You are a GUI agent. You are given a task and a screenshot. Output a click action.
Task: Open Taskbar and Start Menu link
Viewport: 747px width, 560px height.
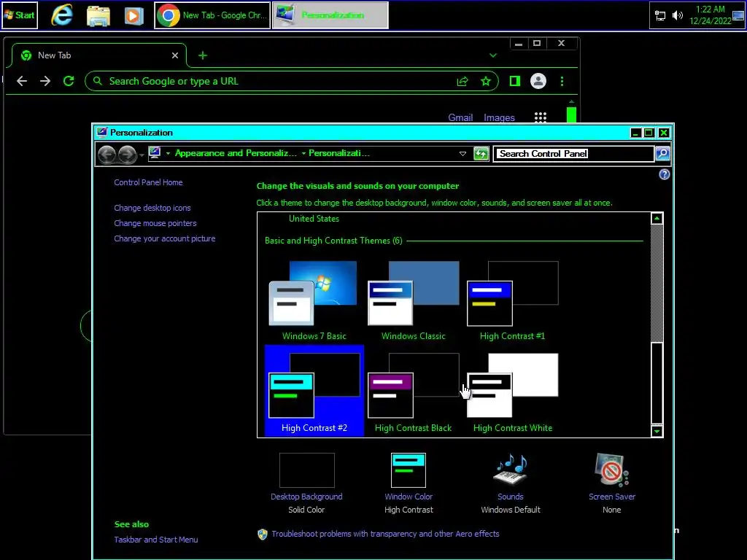156,540
